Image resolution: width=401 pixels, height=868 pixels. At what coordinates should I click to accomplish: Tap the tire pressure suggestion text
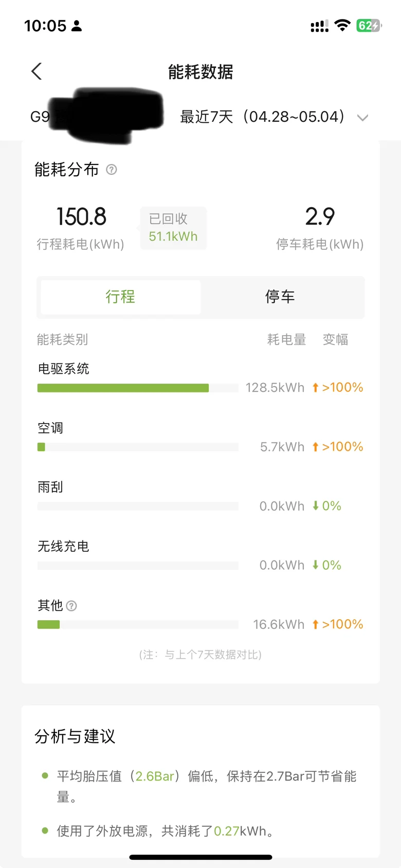[207, 786]
